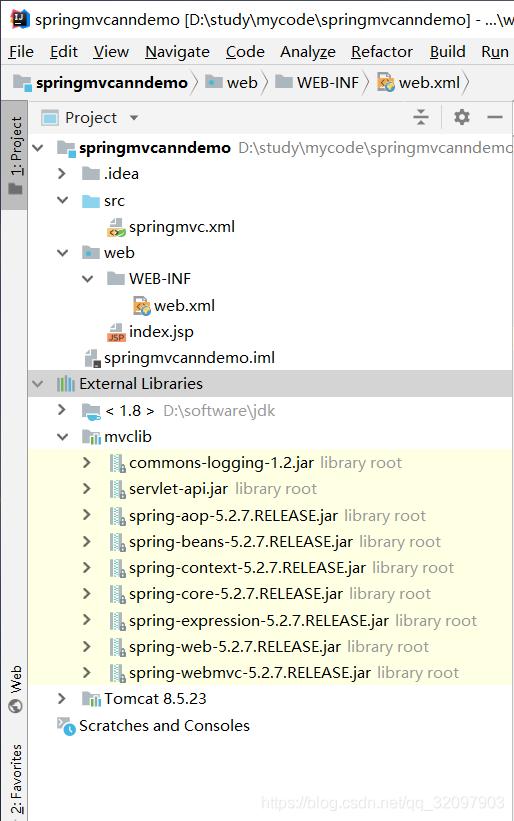Collapse the WEB-INF folder node
The image size is (514, 821).
coord(87,279)
